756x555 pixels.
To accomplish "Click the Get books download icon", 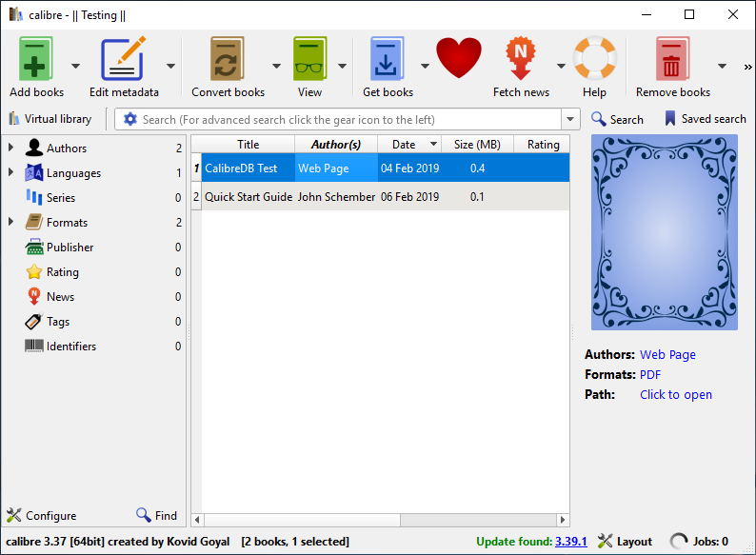I will coord(387,59).
